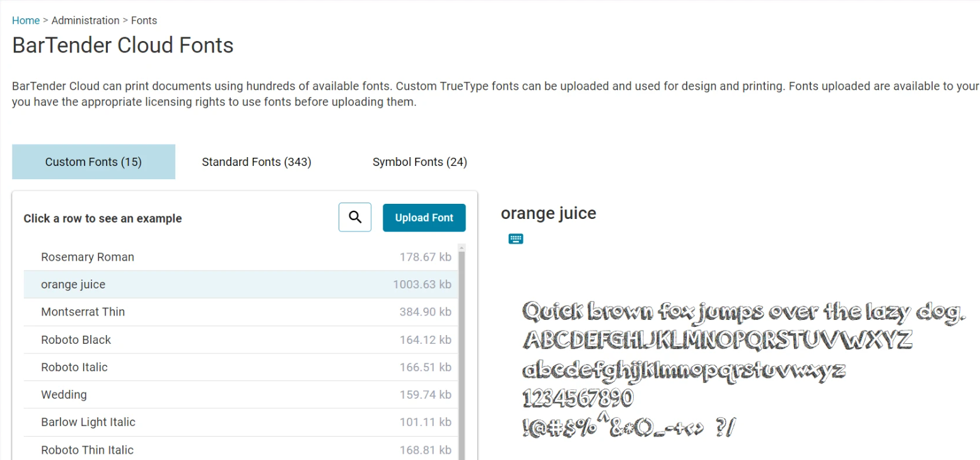Select the Wedding font row
The image size is (980, 460).
[241, 394]
